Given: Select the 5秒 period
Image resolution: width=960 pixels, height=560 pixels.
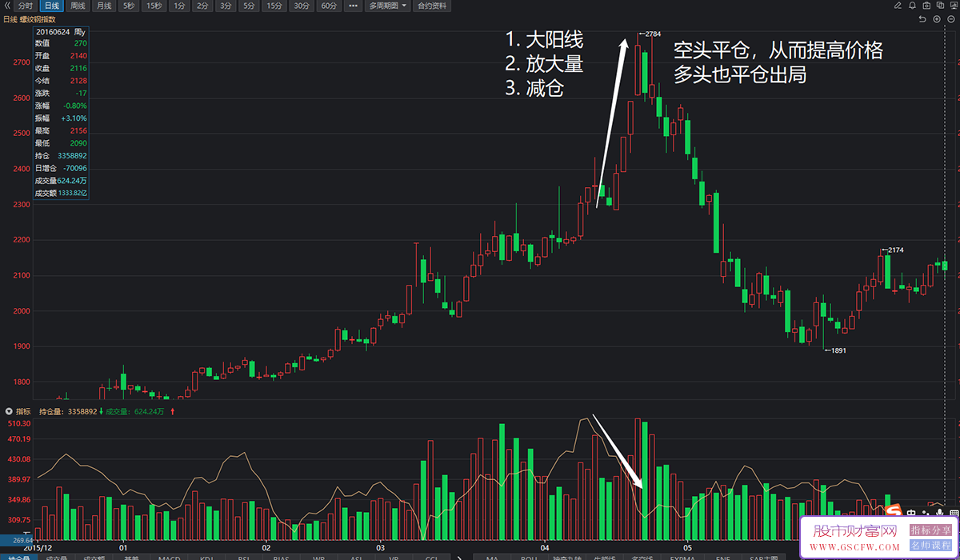Looking at the screenshot, I should tap(129, 6).
